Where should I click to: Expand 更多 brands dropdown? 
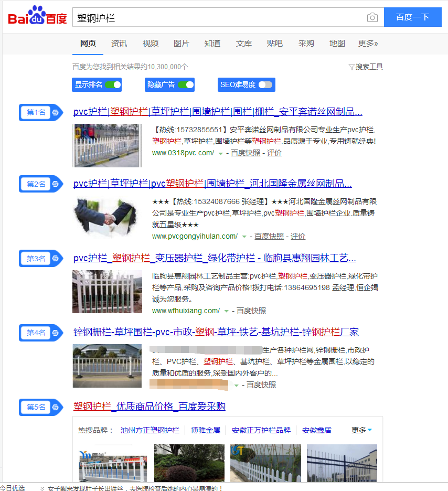tap(361, 430)
